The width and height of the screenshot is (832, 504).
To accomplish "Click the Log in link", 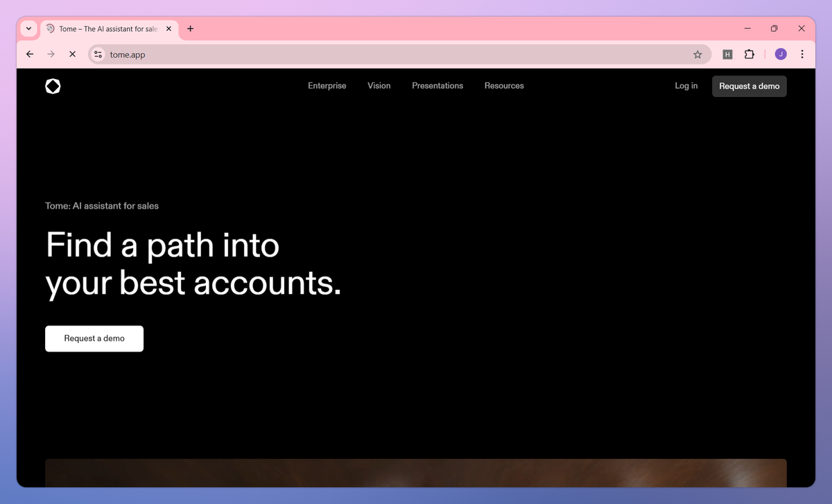I will 686,85.
